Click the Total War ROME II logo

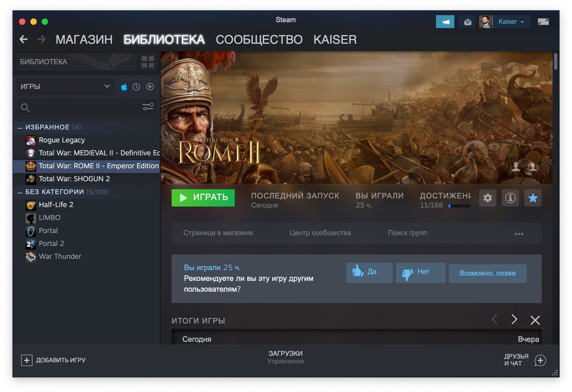coord(219,151)
